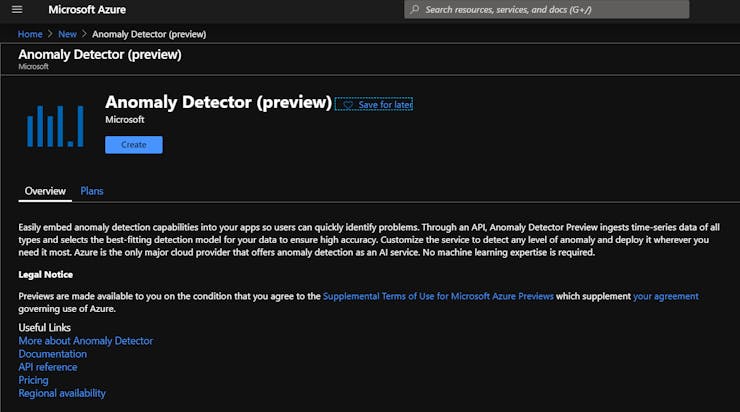Image resolution: width=740 pixels, height=412 pixels.
Task: Click the Anomaly Detector bar-chart logo
Action: pos(55,126)
